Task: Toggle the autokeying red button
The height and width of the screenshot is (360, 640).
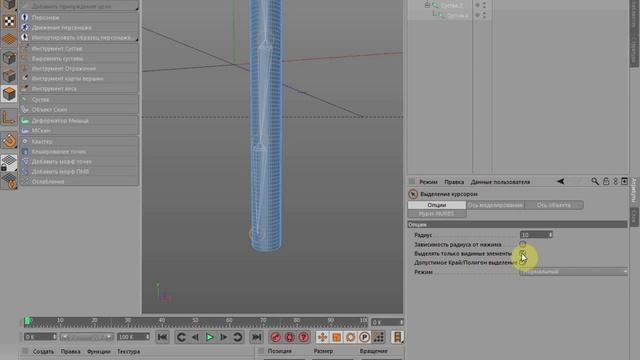Action: (290, 337)
